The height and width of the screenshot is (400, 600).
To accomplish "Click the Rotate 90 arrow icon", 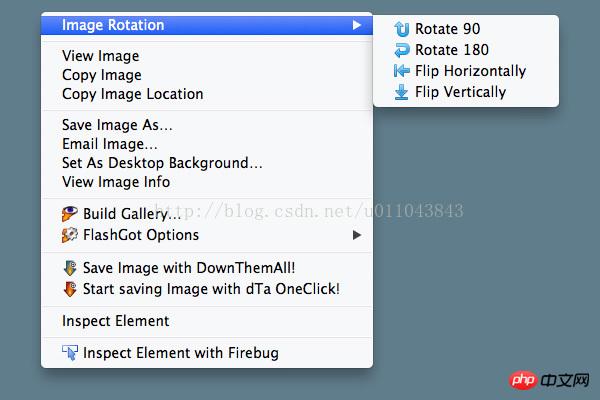I will pyautogui.click(x=401, y=29).
